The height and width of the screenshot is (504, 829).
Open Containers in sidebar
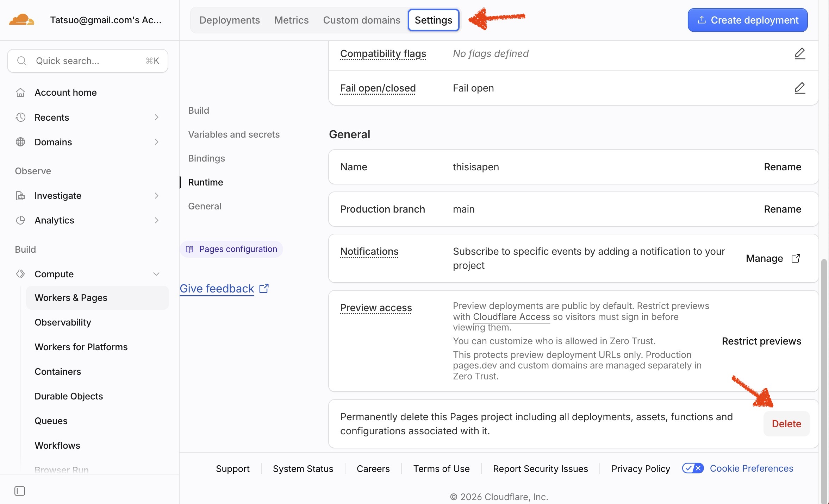pyautogui.click(x=58, y=372)
